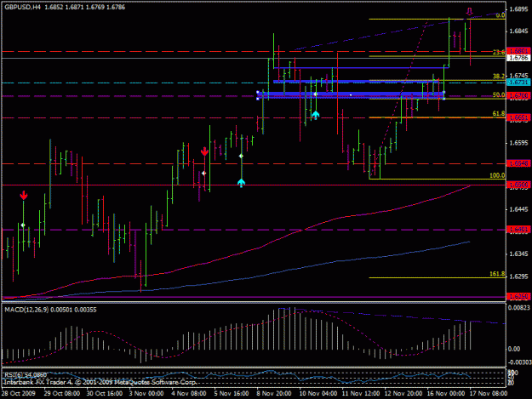Click the 5 Nov 16:00 time label
The width and height of the screenshot is (532, 399).
click(232, 394)
